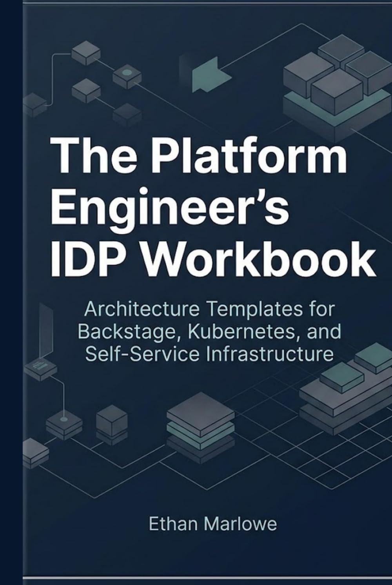The width and height of the screenshot is (392, 585).
Task: Click the subtitle starting "Architecture Templates for"
Action: click(209, 332)
